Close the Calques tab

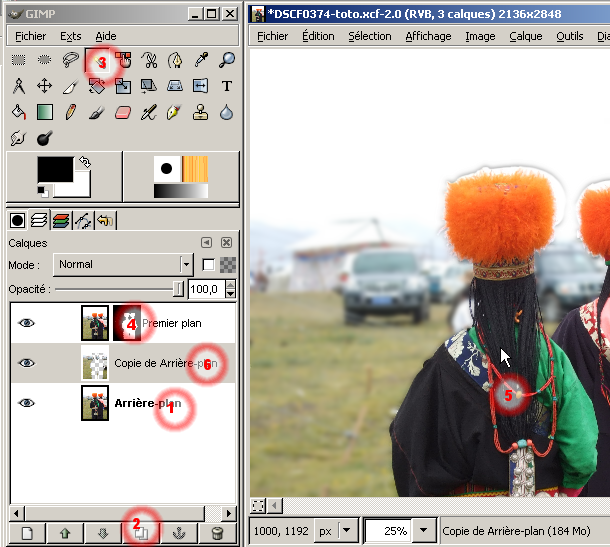coord(226,243)
